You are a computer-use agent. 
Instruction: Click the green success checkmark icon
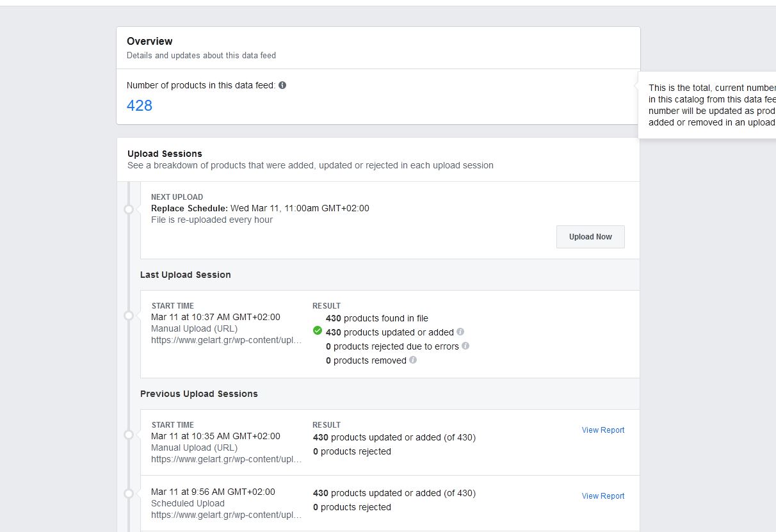point(318,331)
